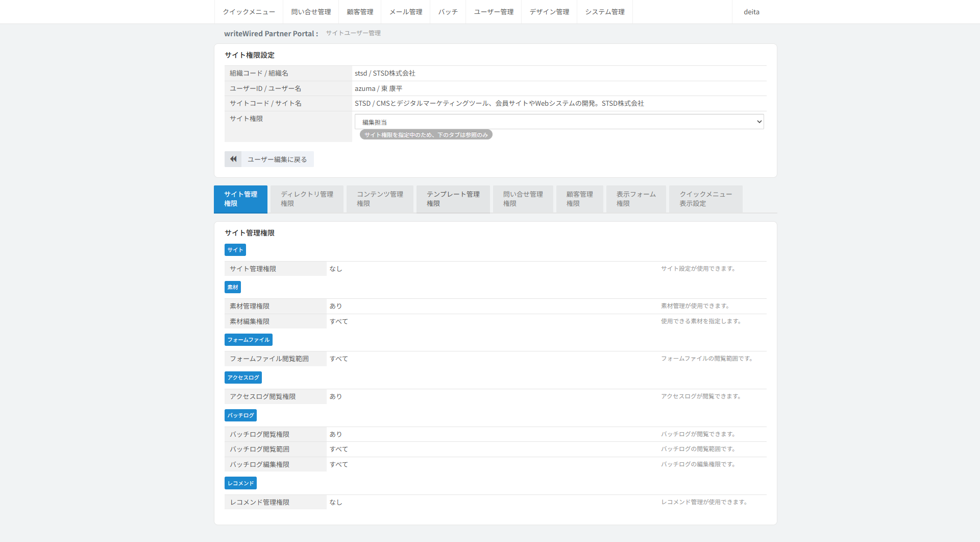
Task: Click the サイト設定が使用できます description
Action: coord(698,269)
